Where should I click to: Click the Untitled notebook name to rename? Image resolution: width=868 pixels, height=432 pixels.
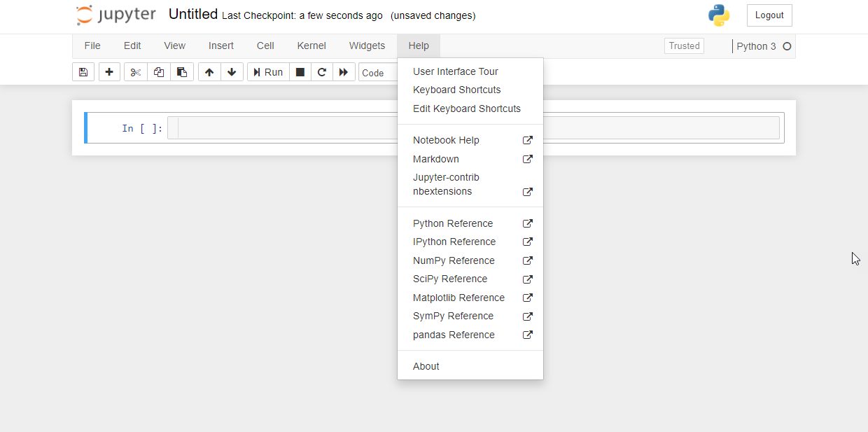tap(193, 15)
